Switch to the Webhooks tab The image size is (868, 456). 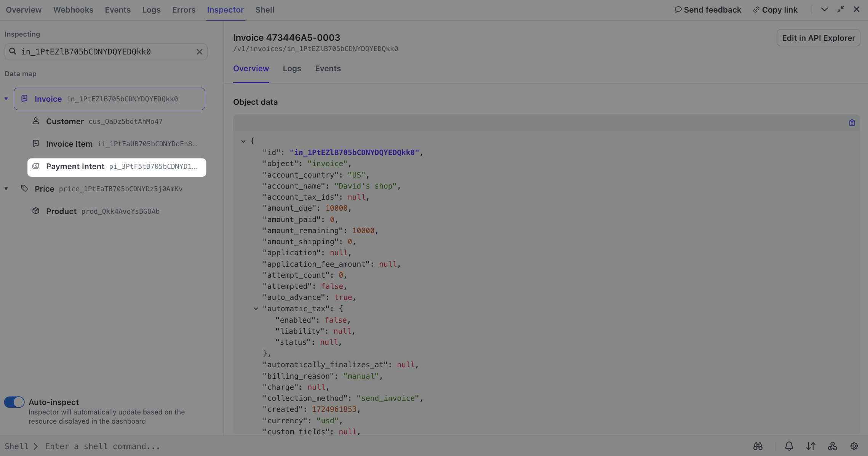point(73,10)
